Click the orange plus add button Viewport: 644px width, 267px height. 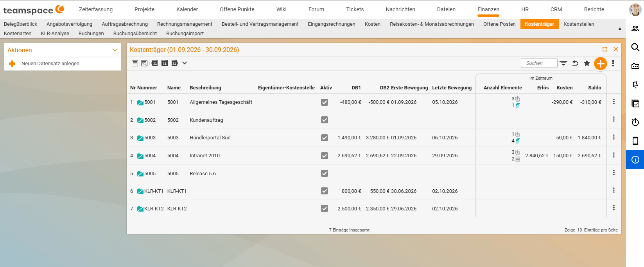[x=601, y=63]
